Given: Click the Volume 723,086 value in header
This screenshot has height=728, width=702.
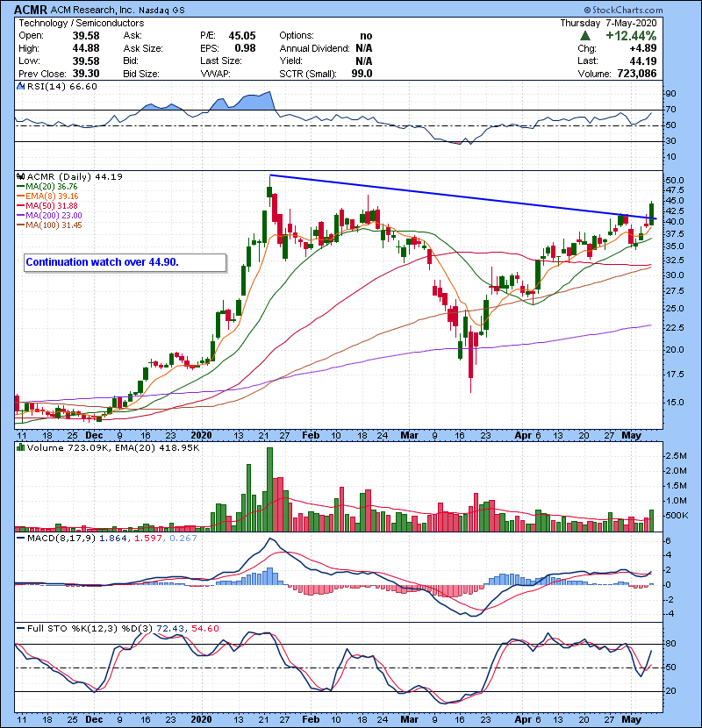Looking at the screenshot, I should tap(637, 74).
